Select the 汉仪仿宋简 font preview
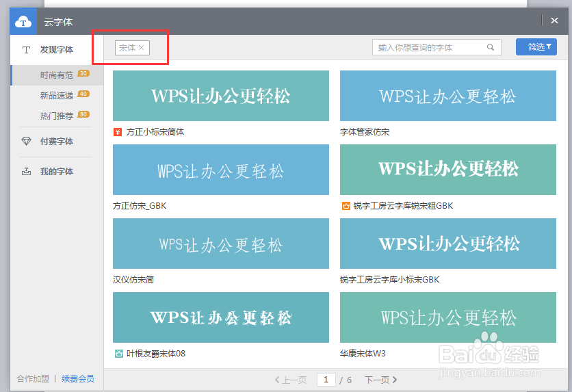Image resolution: width=572 pixels, height=392 pixels. pyautogui.click(x=221, y=244)
